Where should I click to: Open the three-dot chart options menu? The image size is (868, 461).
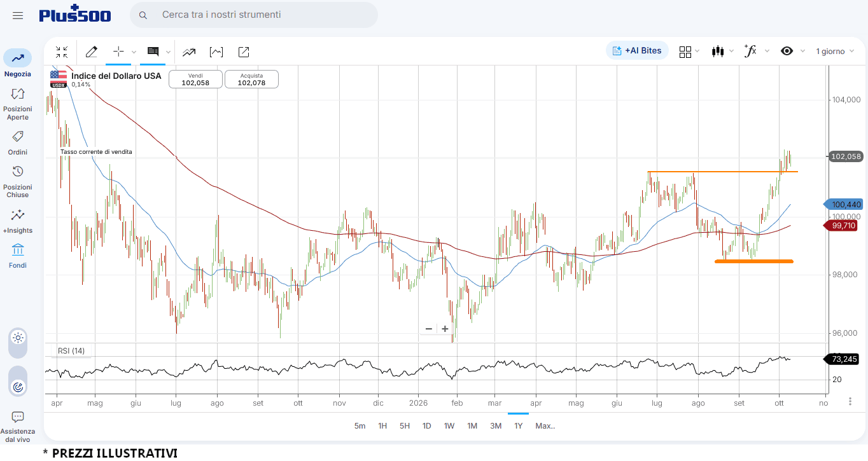(x=850, y=402)
